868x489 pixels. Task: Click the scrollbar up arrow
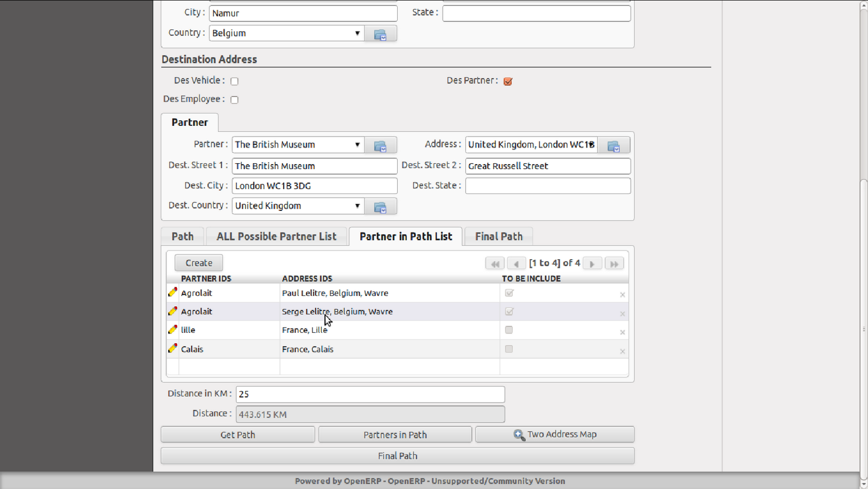click(x=864, y=5)
